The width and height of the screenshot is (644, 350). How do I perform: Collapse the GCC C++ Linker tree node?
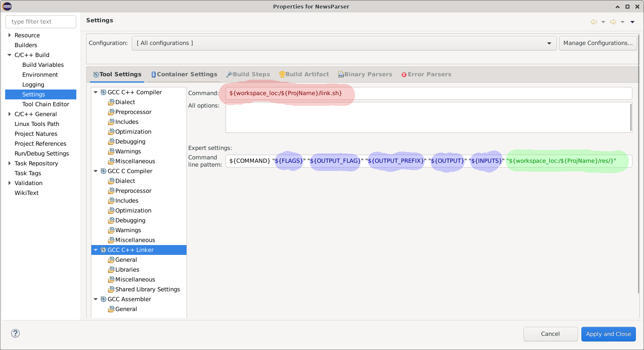(96, 250)
